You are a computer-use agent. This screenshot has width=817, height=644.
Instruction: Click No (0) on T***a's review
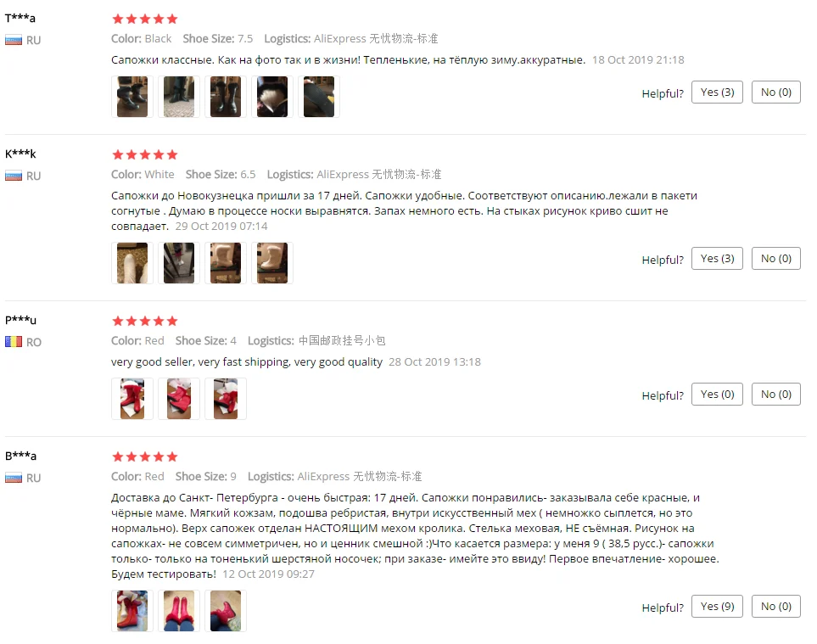(775, 92)
